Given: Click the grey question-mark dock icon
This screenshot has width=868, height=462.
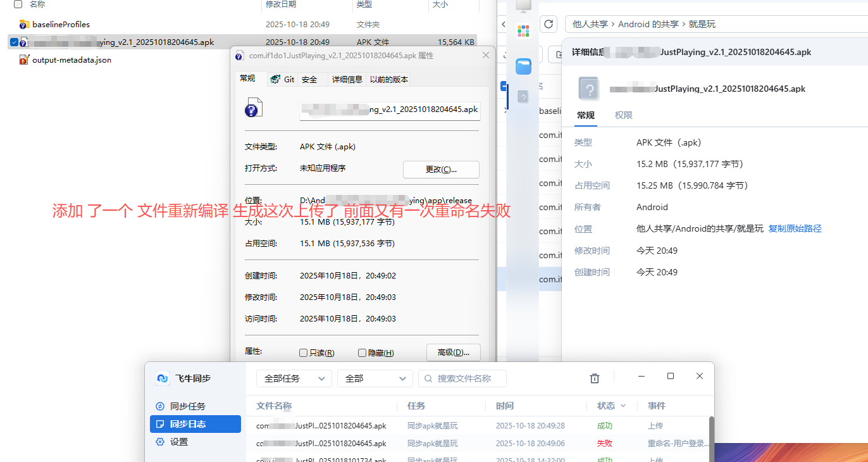Looking at the screenshot, I should click(x=523, y=97).
